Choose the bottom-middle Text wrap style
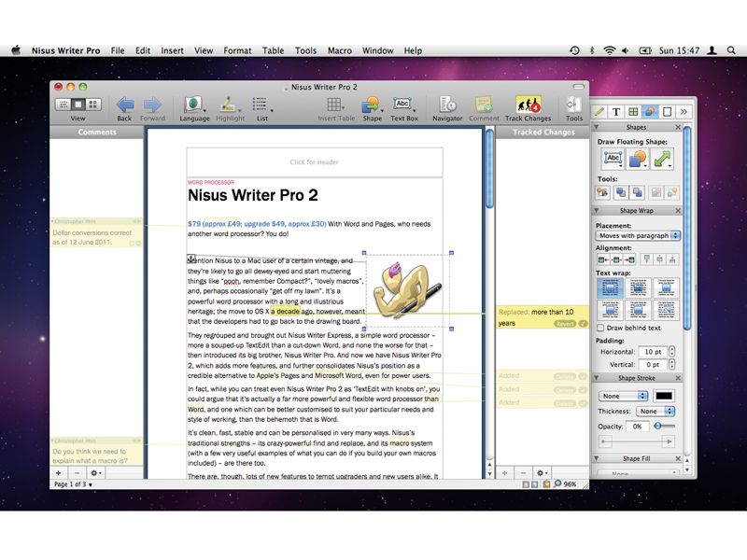Screen dimensions: 747x560 (x=638, y=310)
